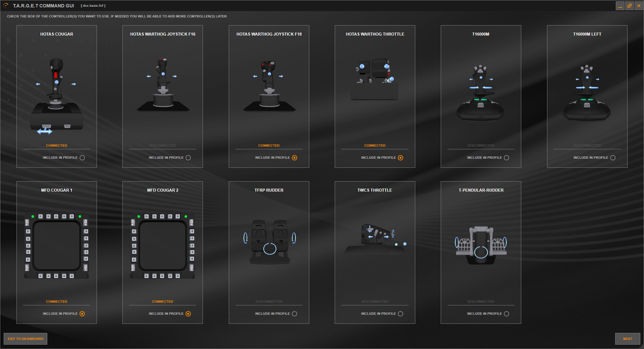Click the dcs basic.fcf file name
This screenshot has width=644, height=349.
click(93, 6)
